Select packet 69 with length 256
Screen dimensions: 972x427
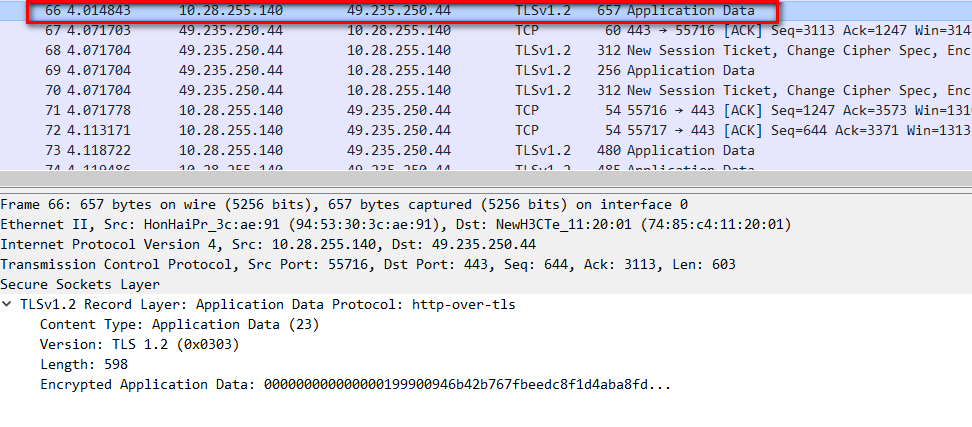[400, 71]
